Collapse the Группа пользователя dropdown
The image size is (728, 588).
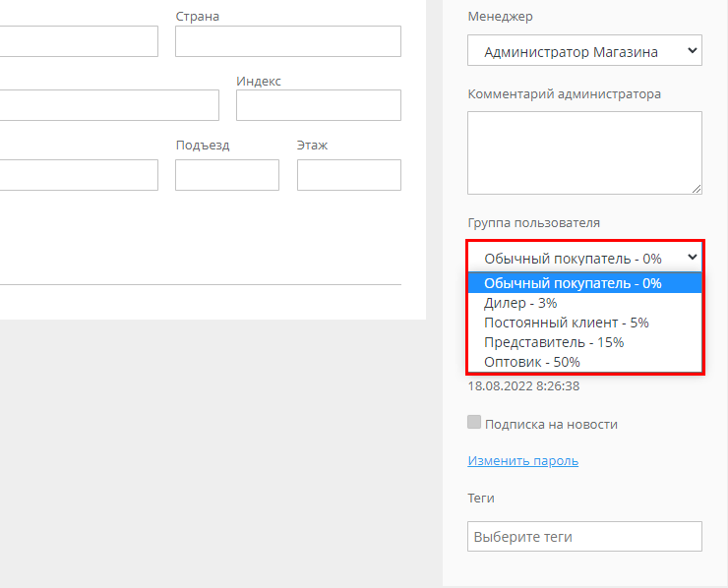[x=584, y=258]
